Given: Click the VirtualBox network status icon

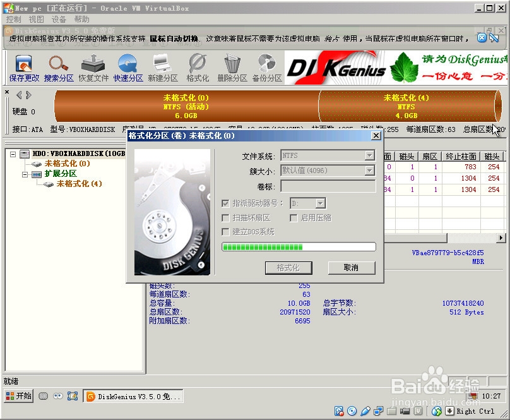Looking at the screenshot, I should pyautogui.click(x=378, y=411).
